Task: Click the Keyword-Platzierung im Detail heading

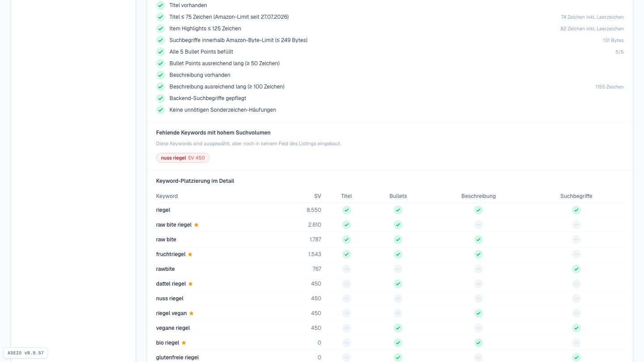Action: click(195, 181)
